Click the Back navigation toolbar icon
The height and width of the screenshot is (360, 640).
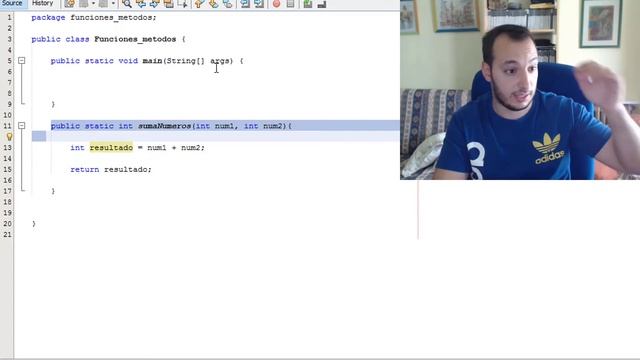pos(84,4)
